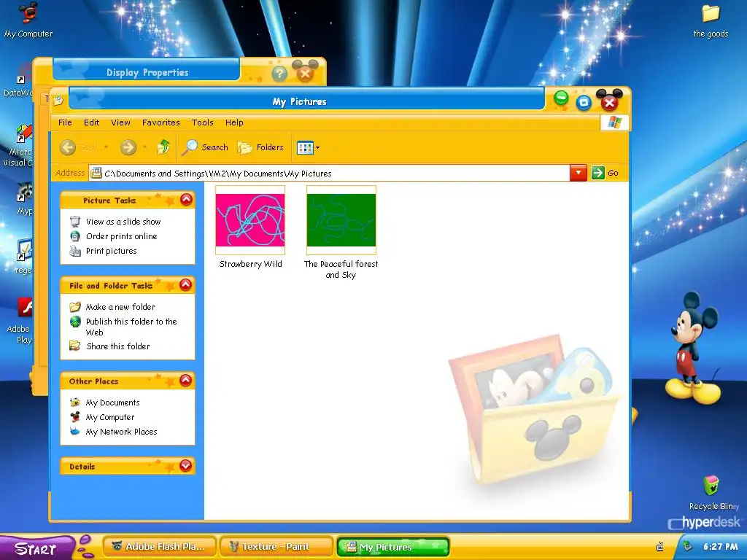Image resolution: width=747 pixels, height=560 pixels.
Task: Click Make a new folder link
Action: tap(120, 307)
